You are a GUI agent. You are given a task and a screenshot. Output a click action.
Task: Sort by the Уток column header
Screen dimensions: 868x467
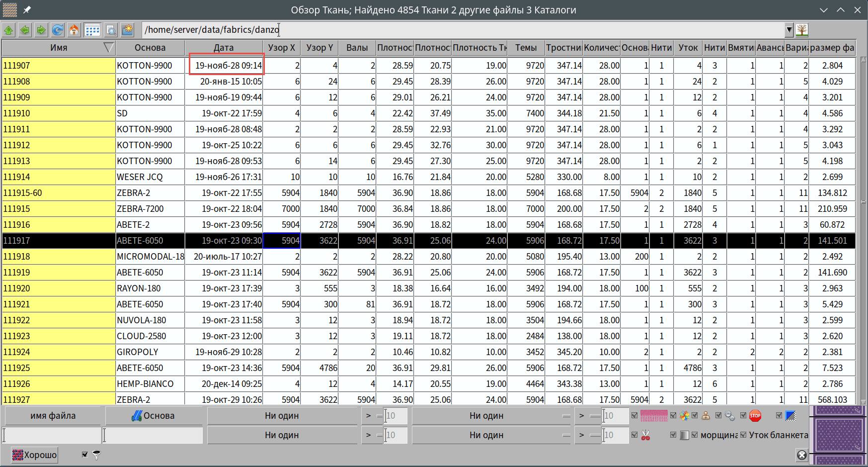688,48
